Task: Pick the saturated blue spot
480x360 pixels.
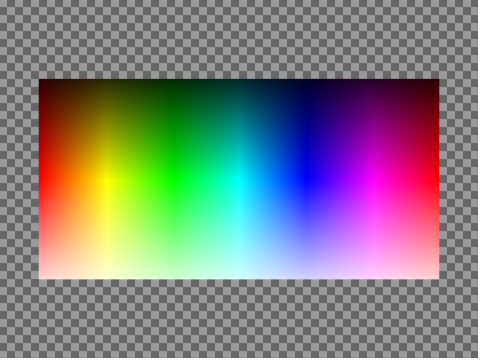Action: (x=306, y=180)
